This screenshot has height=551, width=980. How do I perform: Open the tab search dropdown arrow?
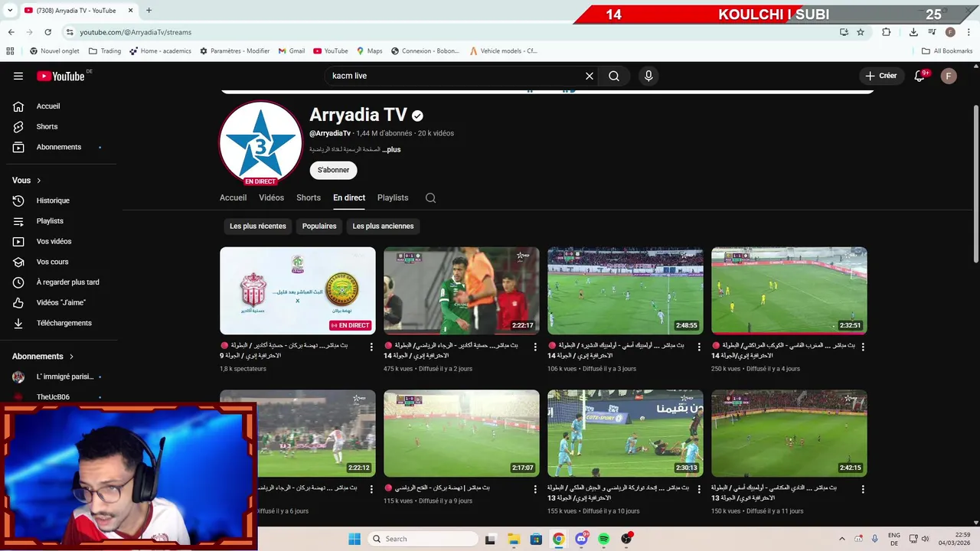tap(10, 11)
